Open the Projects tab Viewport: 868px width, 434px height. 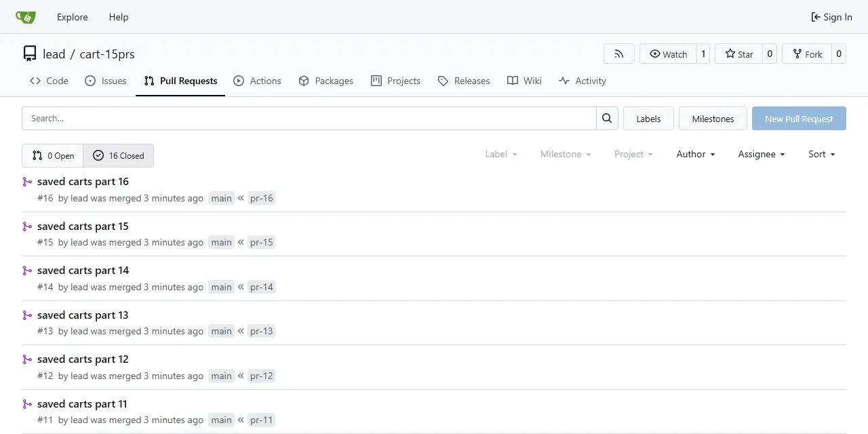(x=396, y=81)
